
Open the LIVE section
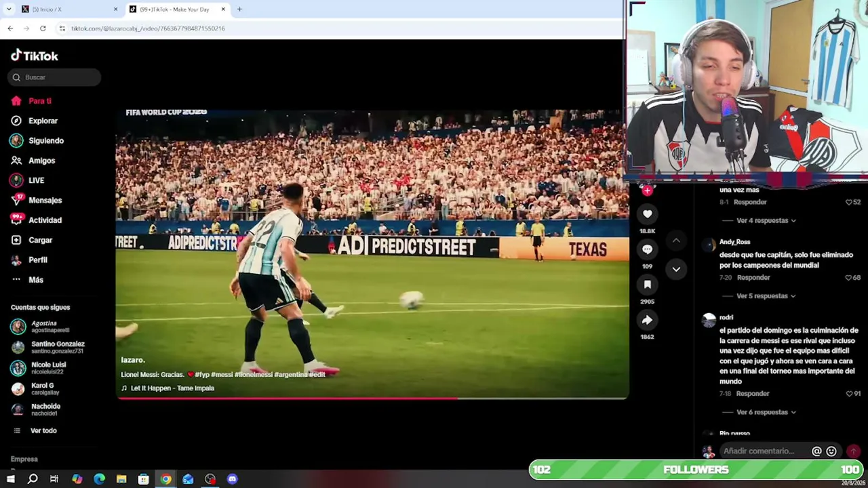tap(36, 180)
